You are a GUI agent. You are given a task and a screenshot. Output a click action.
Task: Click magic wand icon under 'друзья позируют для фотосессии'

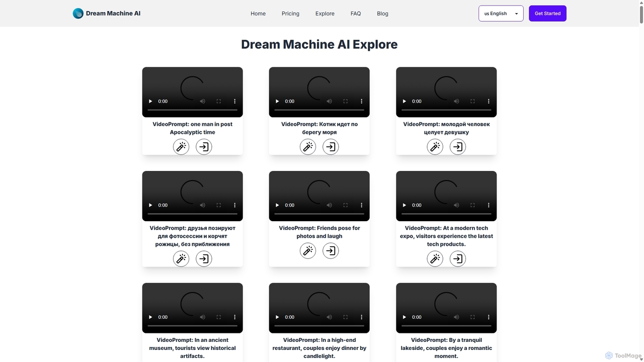(x=181, y=259)
